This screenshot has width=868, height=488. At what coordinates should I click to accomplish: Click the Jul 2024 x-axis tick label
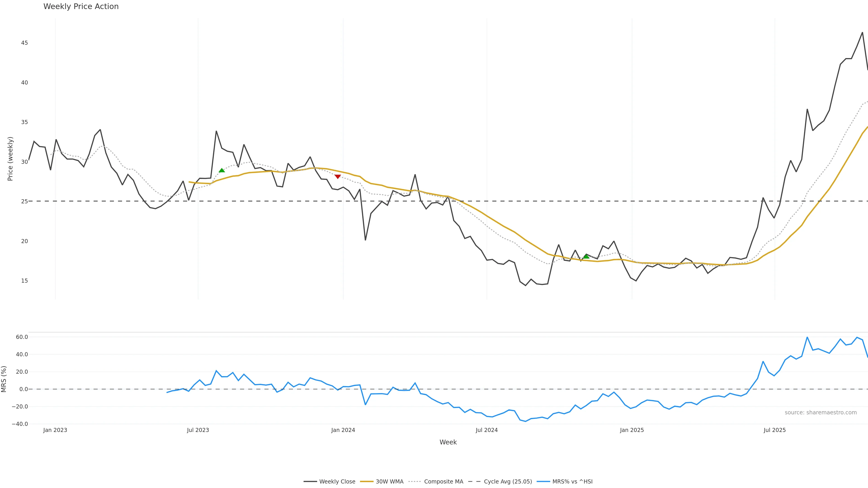pyautogui.click(x=487, y=430)
